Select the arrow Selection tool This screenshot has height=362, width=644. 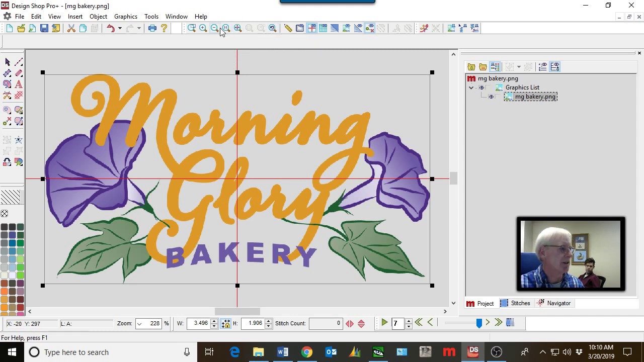coord(7,62)
